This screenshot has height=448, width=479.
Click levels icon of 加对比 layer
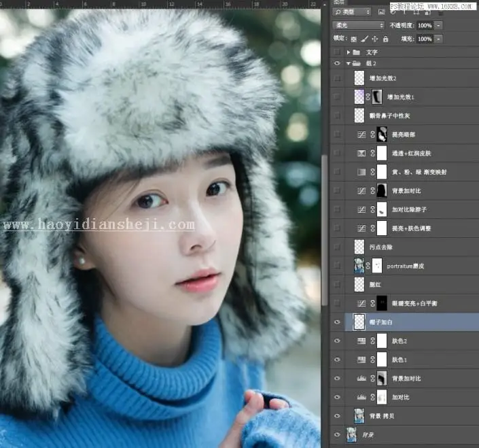361,397
